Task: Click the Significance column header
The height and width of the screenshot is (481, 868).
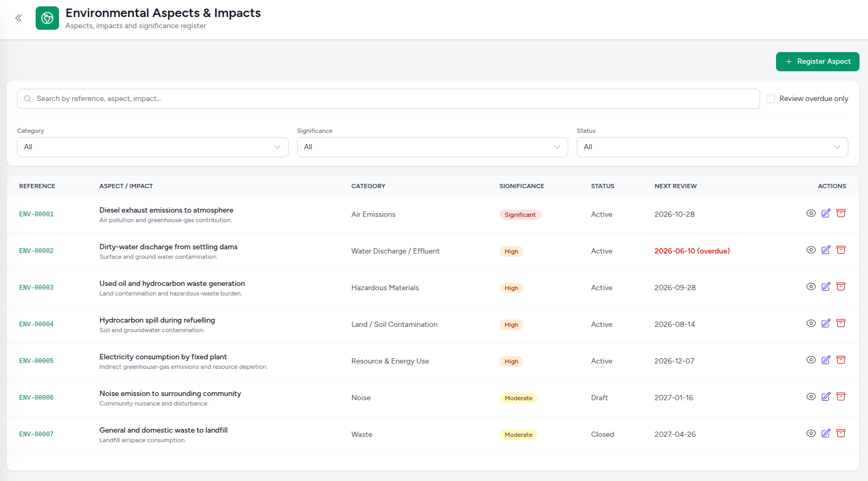Action: pos(521,186)
